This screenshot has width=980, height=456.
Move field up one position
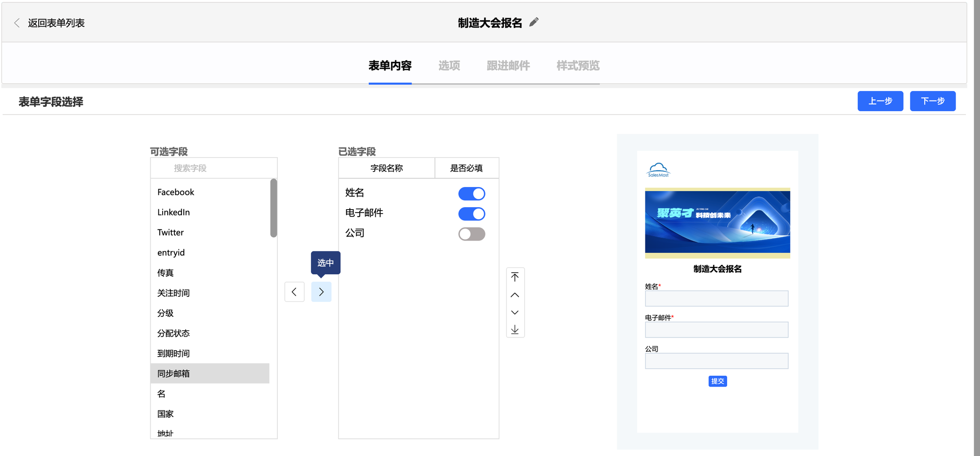(x=515, y=295)
